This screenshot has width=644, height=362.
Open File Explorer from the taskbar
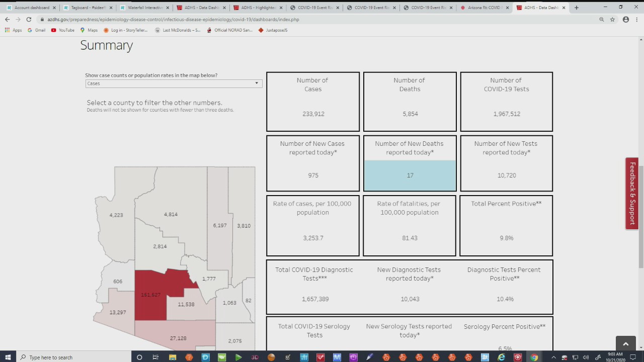pos(173,357)
